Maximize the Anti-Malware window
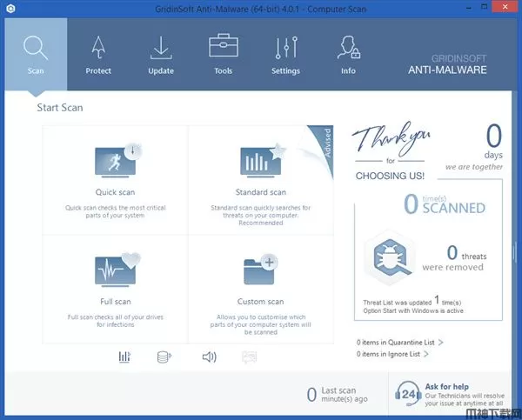Image resolution: width=522 pixels, height=420 pixels. coord(485,7)
